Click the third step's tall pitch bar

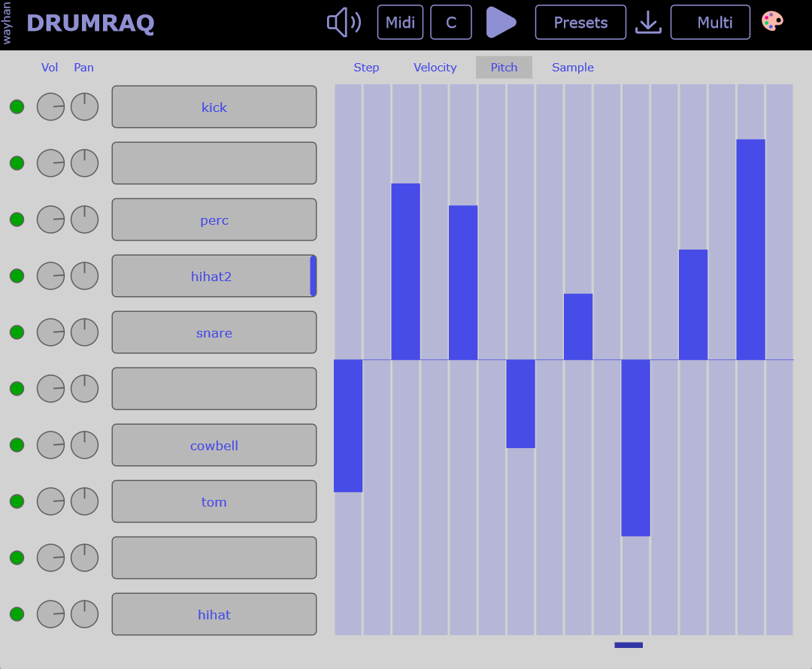(x=405, y=271)
